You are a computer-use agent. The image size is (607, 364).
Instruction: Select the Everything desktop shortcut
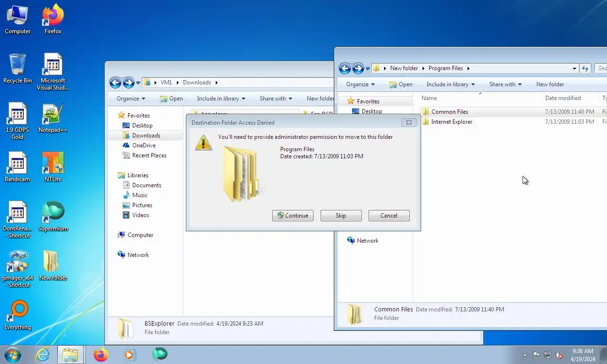tap(18, 316)
